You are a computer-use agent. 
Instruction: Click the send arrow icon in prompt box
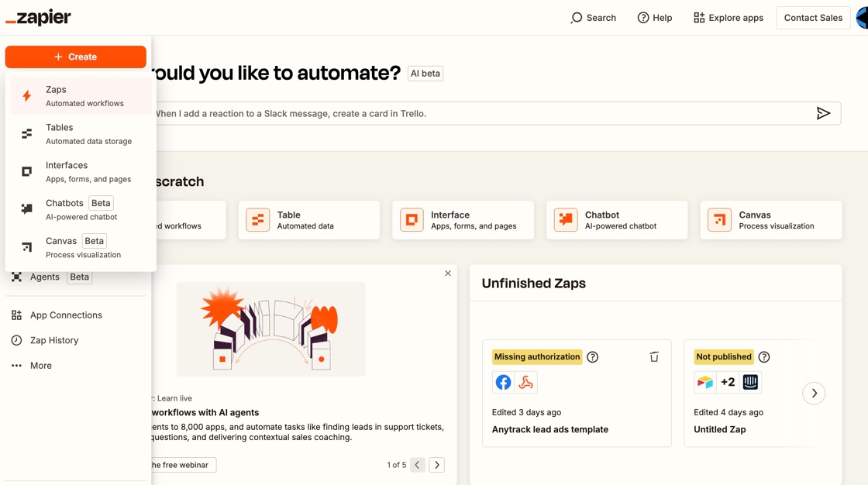point(823,113)
